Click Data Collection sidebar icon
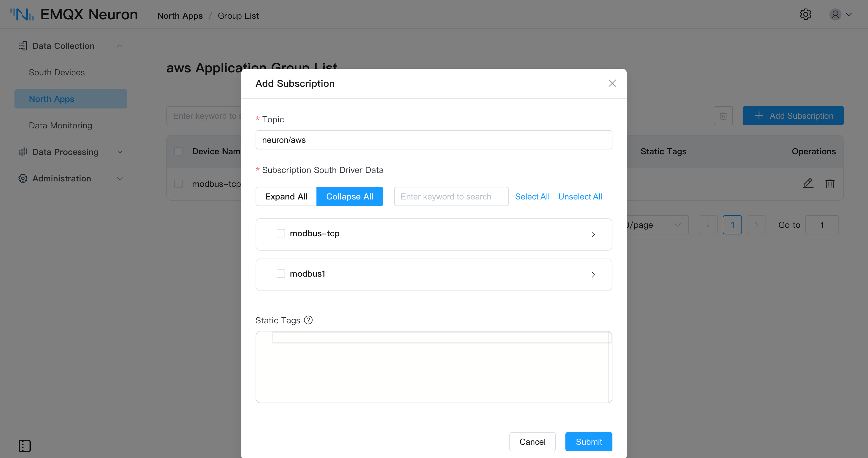868x458 pixels. 23,46
